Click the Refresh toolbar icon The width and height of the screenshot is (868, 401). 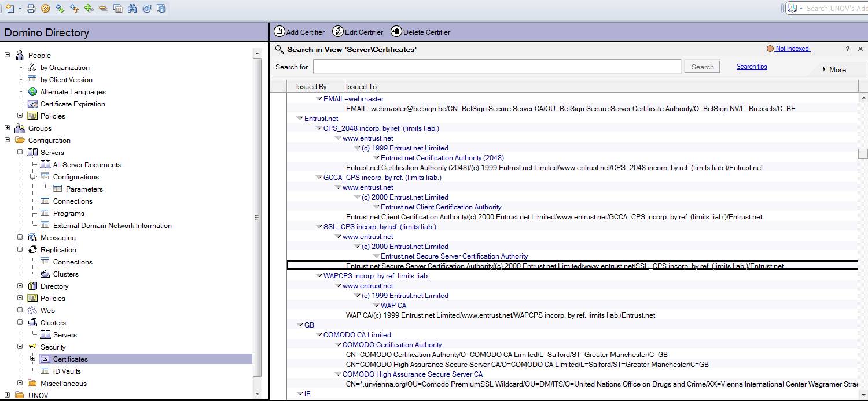pos(147,8)
